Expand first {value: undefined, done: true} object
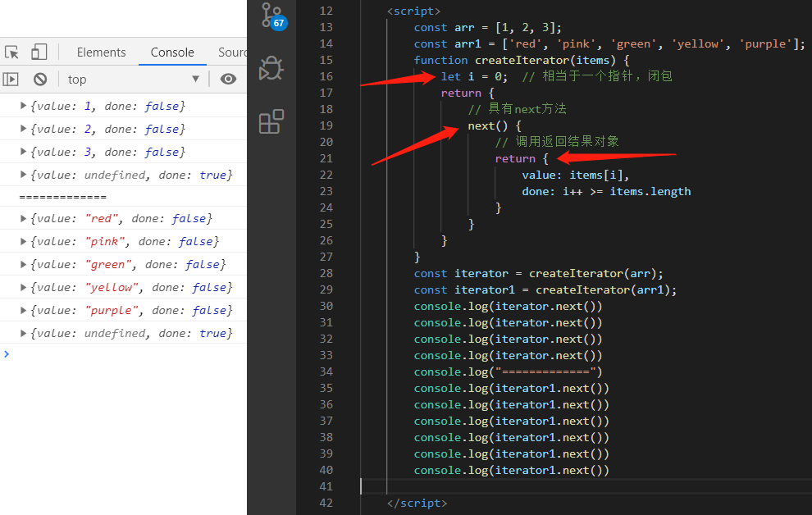Image resolution: width=812 pixels, height=515 pixels. pos(23,175)
